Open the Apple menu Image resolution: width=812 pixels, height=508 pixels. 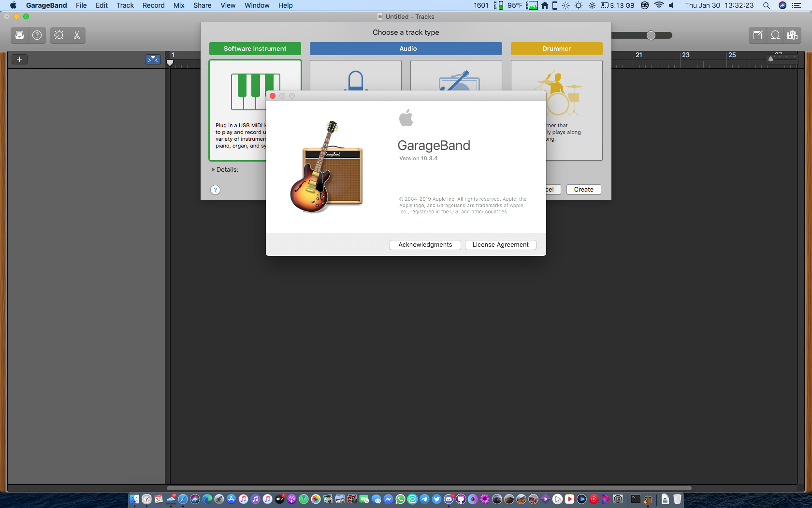pos(13,5)
